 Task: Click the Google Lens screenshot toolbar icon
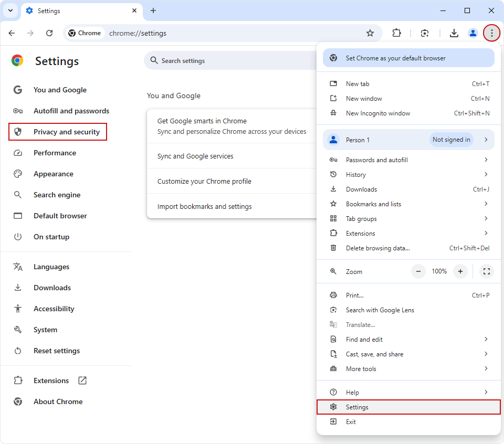(x=425, y=33)
